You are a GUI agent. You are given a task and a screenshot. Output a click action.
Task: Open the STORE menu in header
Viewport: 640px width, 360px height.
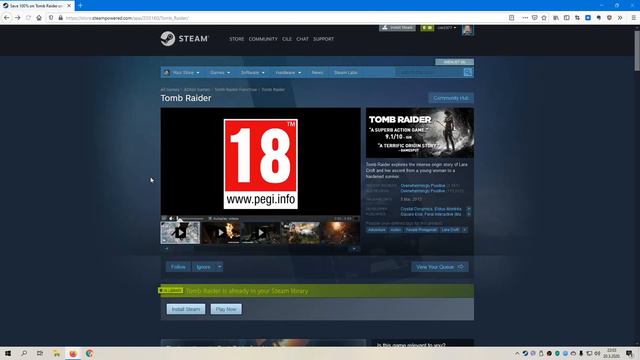pos(236,39)
